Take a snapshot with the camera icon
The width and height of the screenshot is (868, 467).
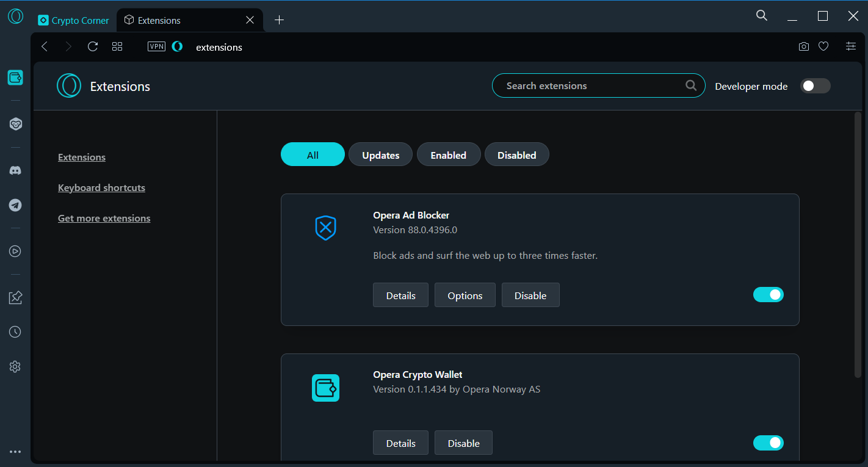click(x=804, y=46)
